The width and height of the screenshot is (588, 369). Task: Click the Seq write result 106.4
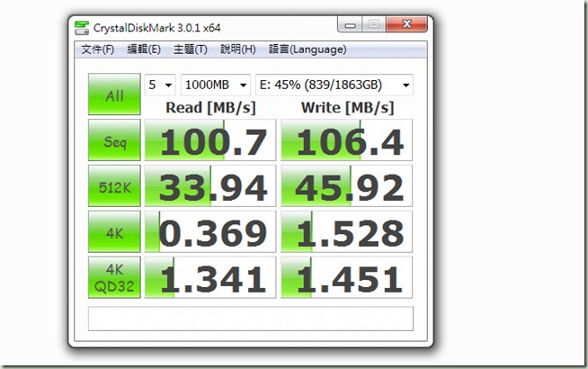(x=346, y=140)
